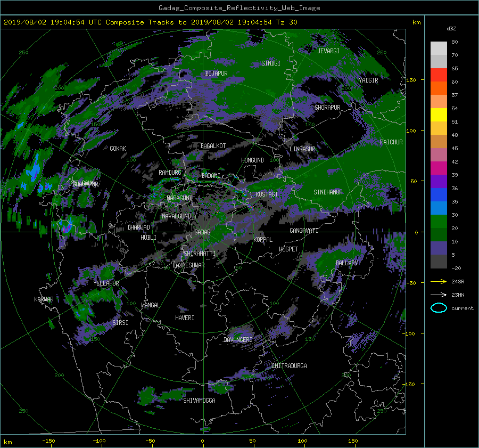This screenshot has width=479, height=448.
Task: Click the yellow 24SR arrow in legend
Action: click(x=439, y=281)
